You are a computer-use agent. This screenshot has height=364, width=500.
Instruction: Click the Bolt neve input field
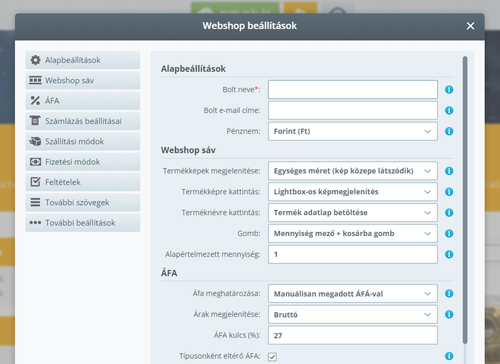353,89
